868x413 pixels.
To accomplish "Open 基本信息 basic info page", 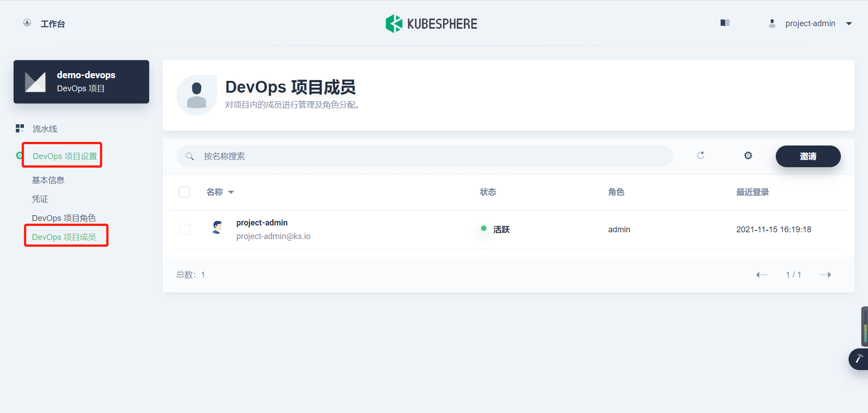I will tap(48, 180).
